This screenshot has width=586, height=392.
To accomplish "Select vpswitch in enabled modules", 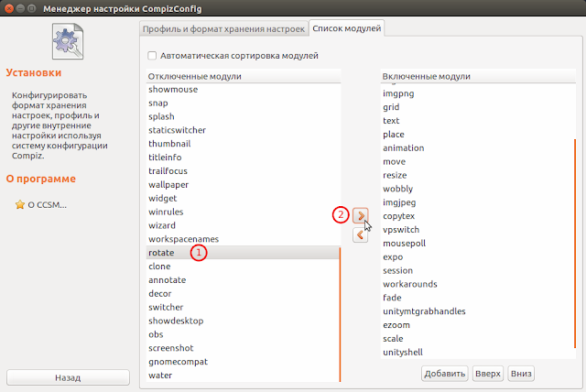I will [477, 230].
